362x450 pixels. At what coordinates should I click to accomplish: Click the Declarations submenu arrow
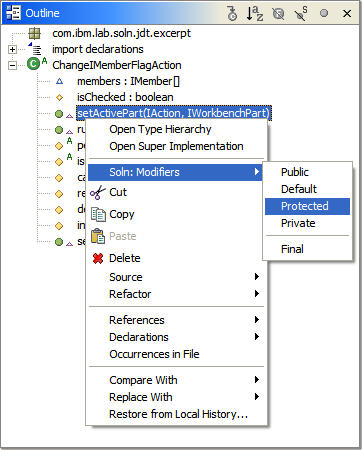point(256,336)
